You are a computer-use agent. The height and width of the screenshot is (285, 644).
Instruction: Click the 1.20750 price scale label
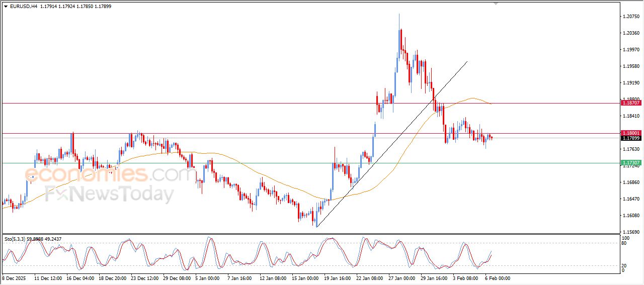[631, 17]
